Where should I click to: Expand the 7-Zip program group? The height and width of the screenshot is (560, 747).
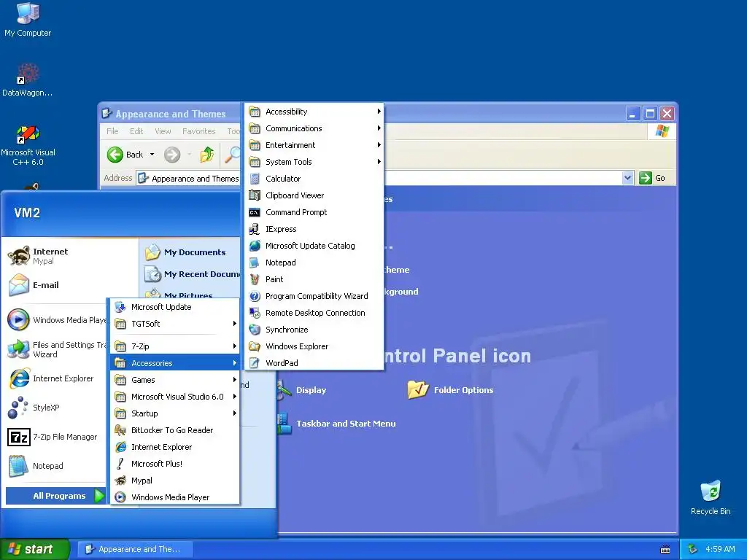point(174,346)
